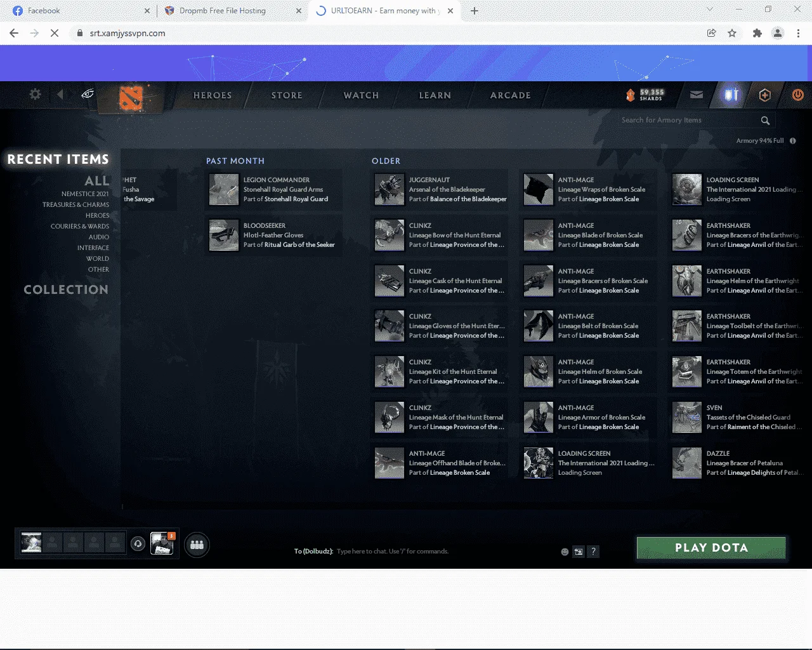The image size is (812, 650).
Task: Open the Chrome three-dot menu
Action: [798, 33]
